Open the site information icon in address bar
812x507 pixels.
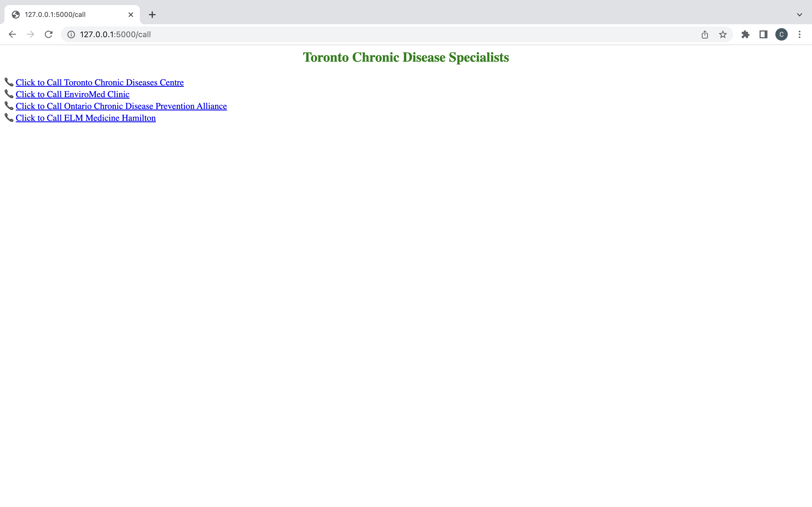point(71,35)
